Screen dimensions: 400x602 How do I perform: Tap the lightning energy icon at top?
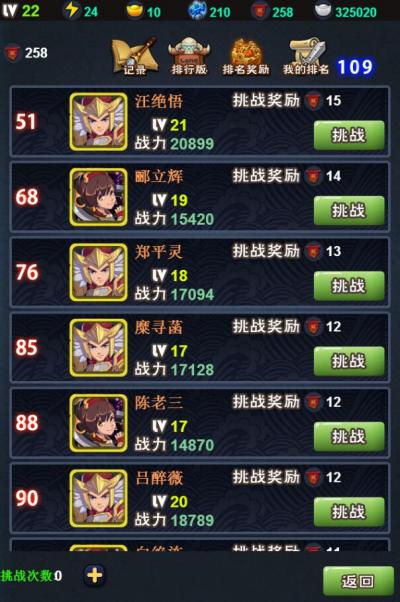click(71, 10)
